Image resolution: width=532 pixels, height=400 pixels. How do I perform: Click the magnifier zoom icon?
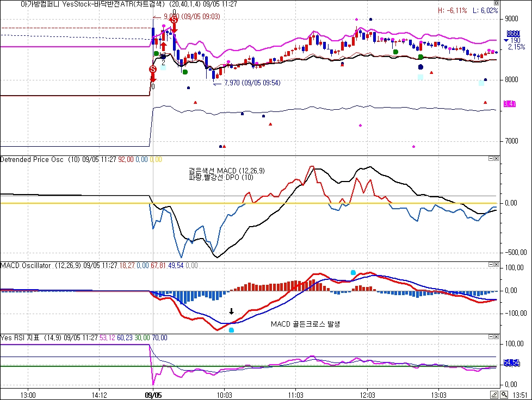(504, 395)
